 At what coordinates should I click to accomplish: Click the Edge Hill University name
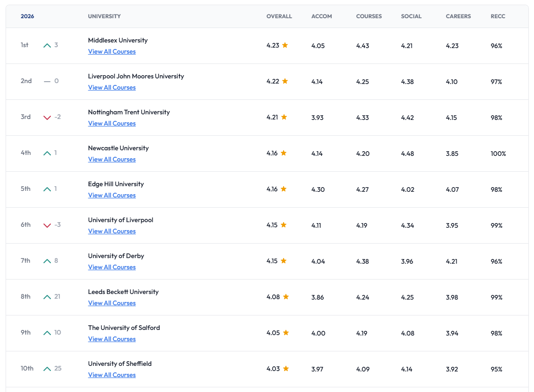116,184
